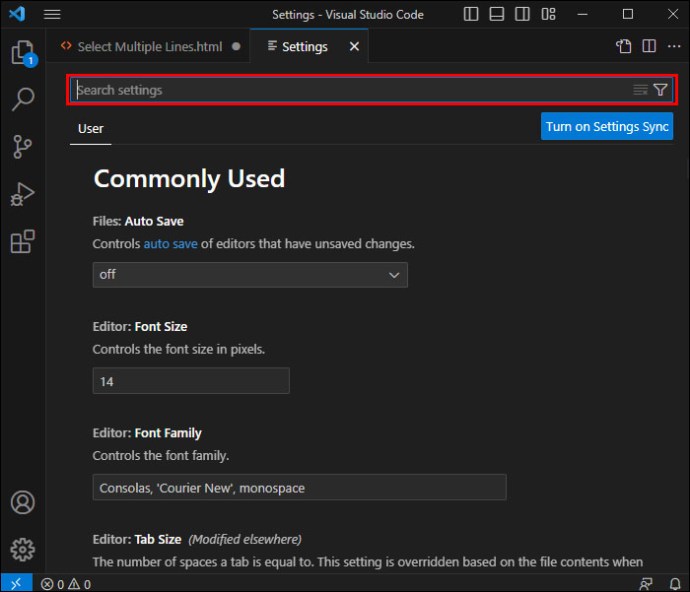Open notifications bell in status bar
690x592 pixels.
[675, 584]
